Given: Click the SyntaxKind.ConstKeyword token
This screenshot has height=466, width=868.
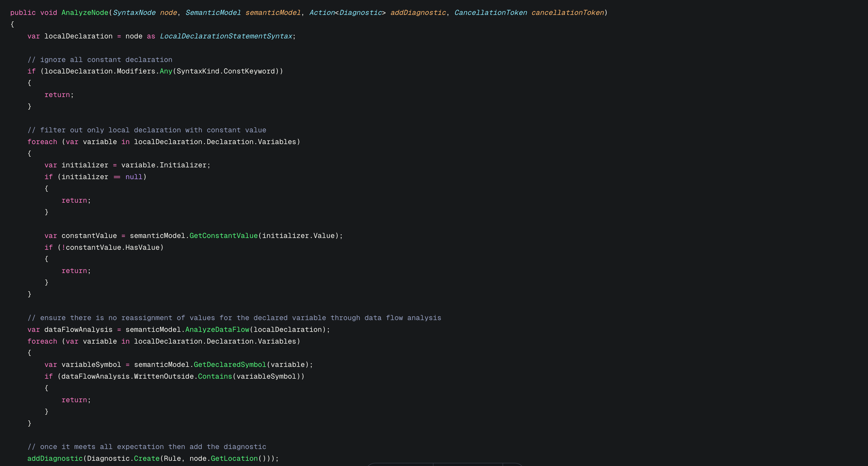Looking at the screenshot, I should (226, 71).
